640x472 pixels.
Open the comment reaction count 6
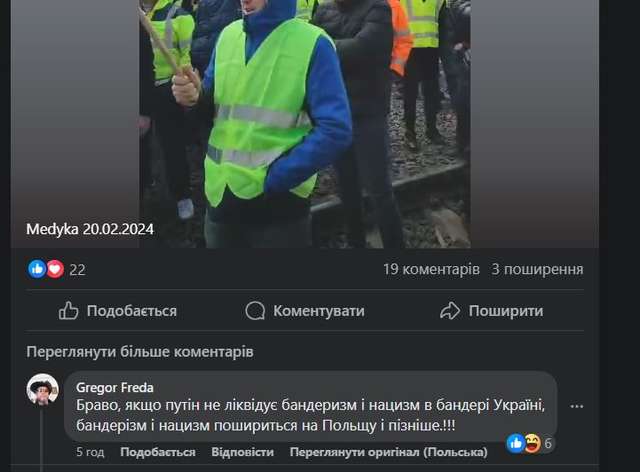pyautogui.click(x=548, y=443)
